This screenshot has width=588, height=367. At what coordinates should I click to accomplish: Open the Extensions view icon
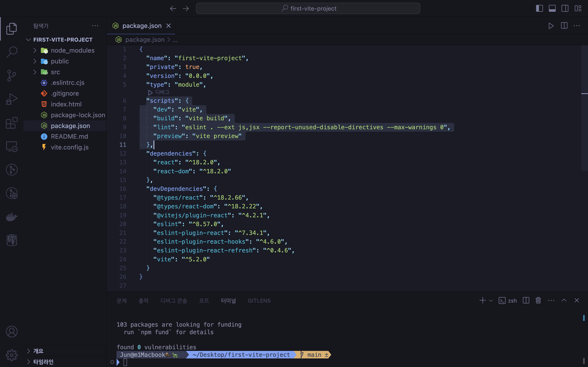(11, 123)
